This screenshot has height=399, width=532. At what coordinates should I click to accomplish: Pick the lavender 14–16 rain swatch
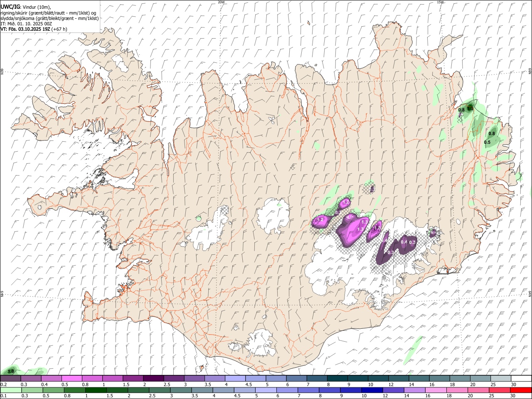(414, 390)
